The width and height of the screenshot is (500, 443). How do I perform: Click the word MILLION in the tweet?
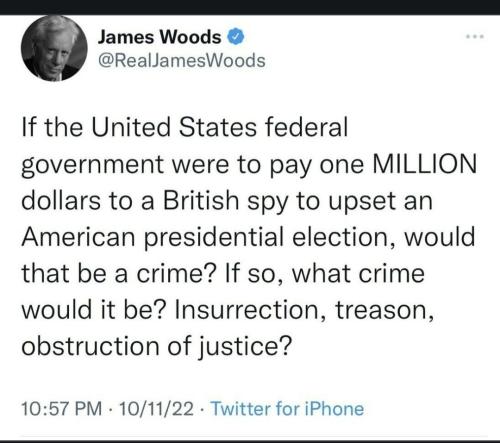pyautogui.click(x=425, y=164)
